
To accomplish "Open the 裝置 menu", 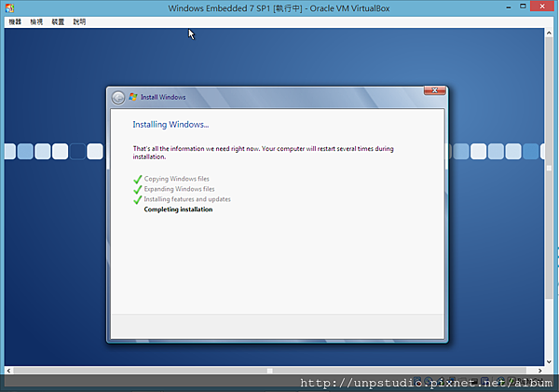I will [x=58, y=21].
